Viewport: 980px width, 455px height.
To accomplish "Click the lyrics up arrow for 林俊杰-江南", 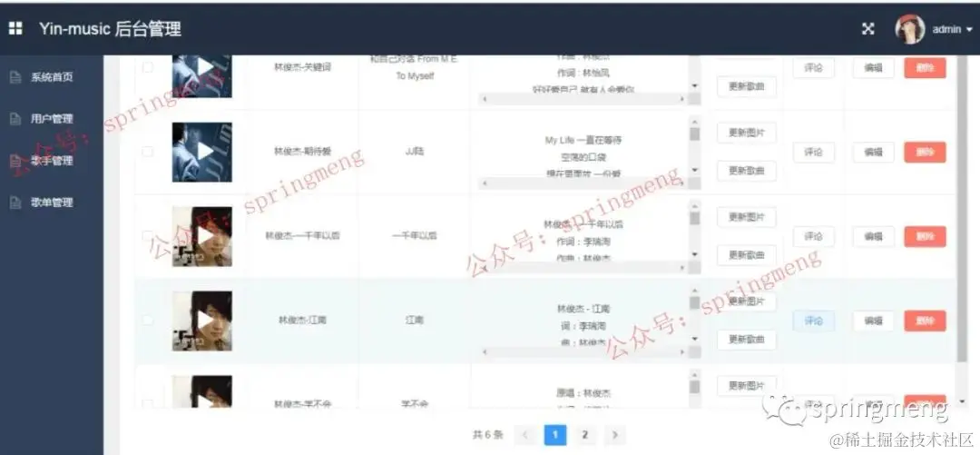I will click(x=694, y=291).
